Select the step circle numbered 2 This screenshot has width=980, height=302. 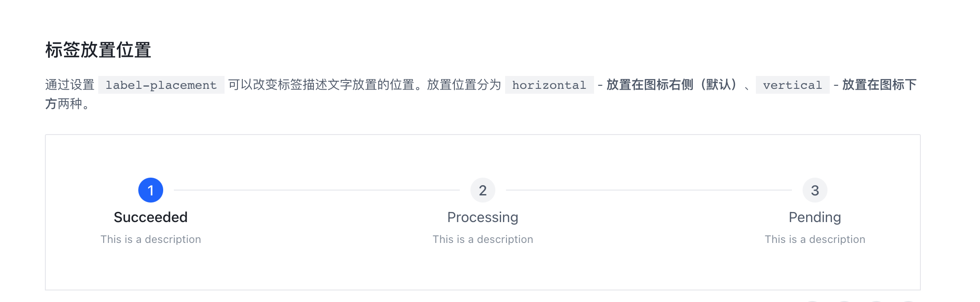tap(482, 190)
